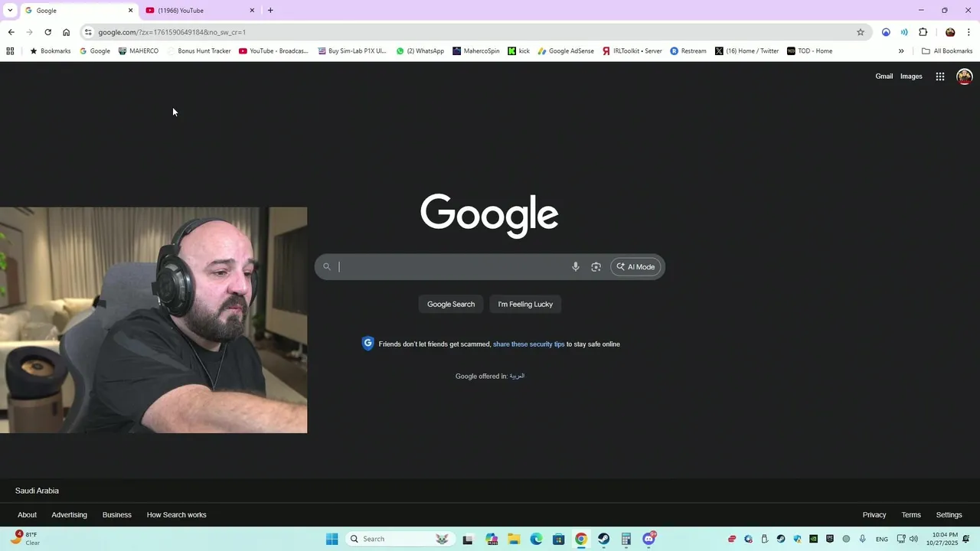This screenshot has width=980, height=551.
Task: Open Calculator from taskbar
Action: click(x=626, y=539)
